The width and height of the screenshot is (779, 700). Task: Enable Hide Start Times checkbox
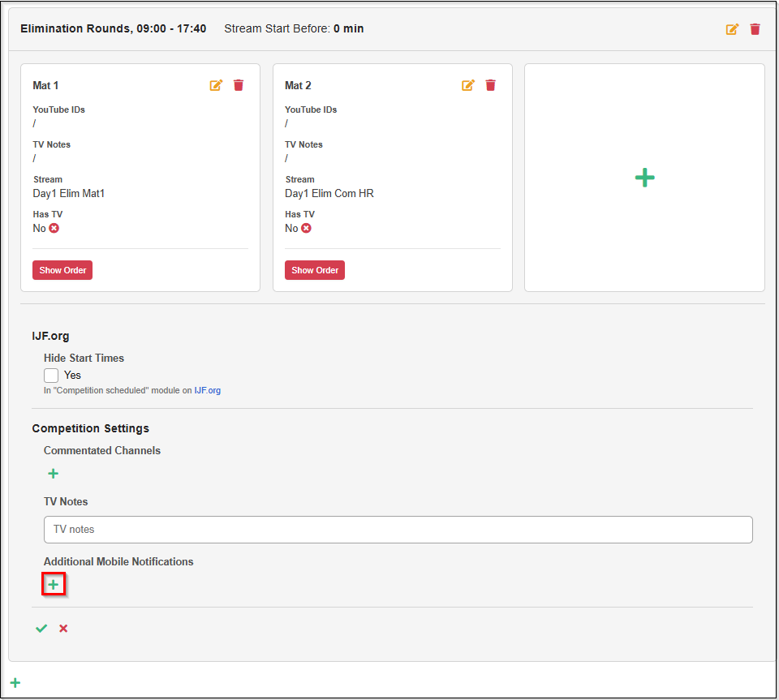pos(51,376)
